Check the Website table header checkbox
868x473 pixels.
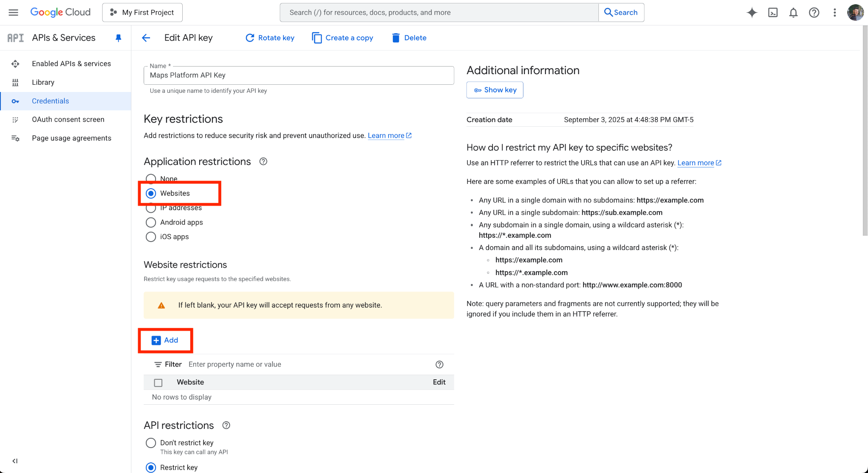158,383
